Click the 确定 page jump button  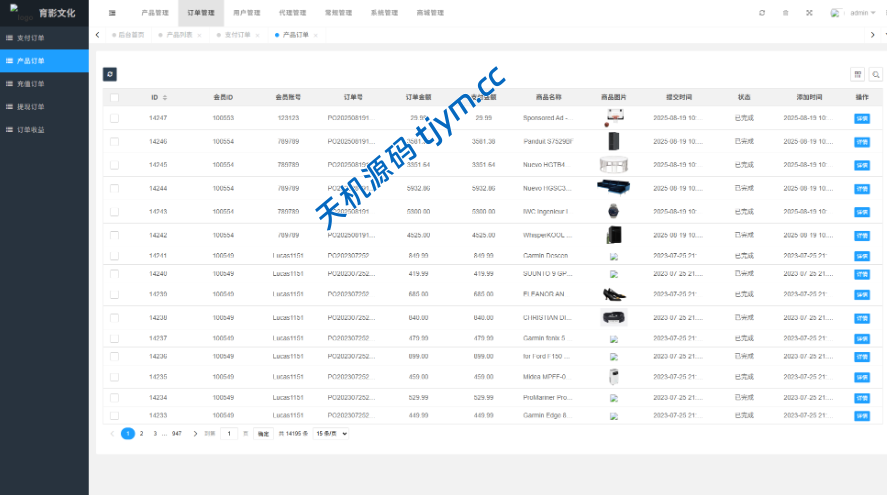263,434
